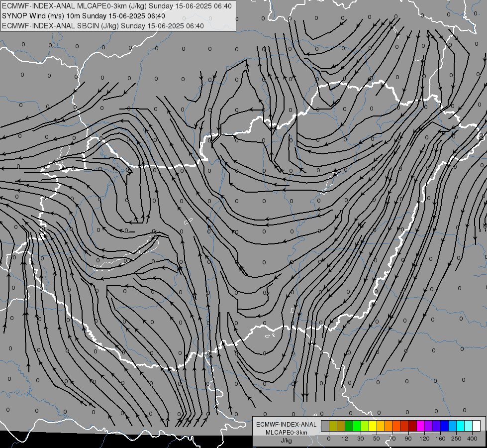Image resolution: width=487 pixels, height=448 pixels.
Task: Select the pure yellow legend swatch
Action: point(373,426)
